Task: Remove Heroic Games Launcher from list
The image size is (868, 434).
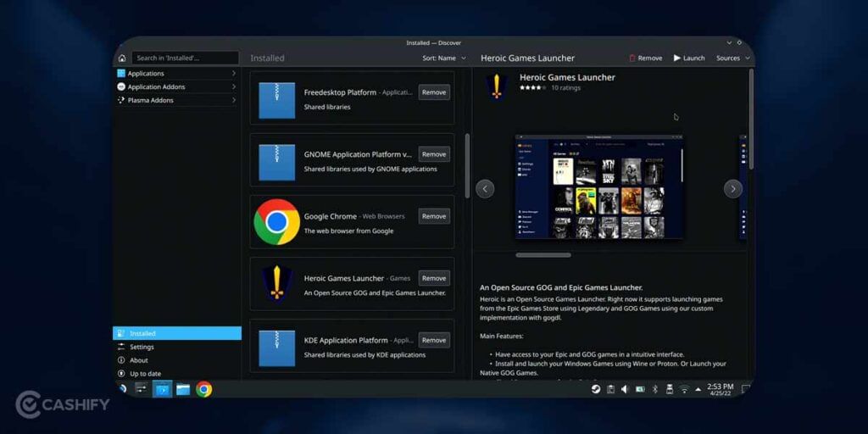Action: tap(434, 278)
